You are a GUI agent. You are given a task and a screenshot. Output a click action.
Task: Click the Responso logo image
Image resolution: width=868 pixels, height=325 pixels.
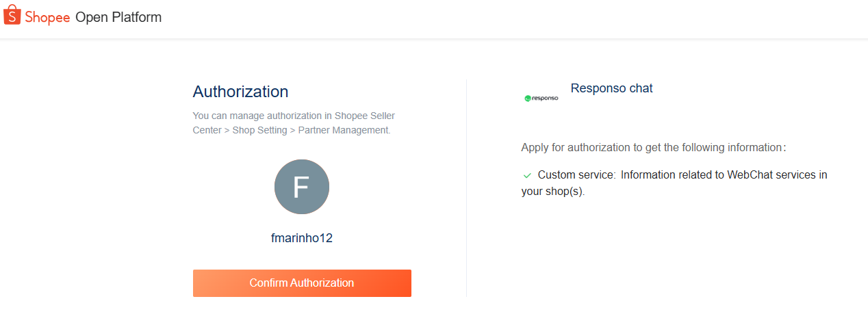click(541, 98)
